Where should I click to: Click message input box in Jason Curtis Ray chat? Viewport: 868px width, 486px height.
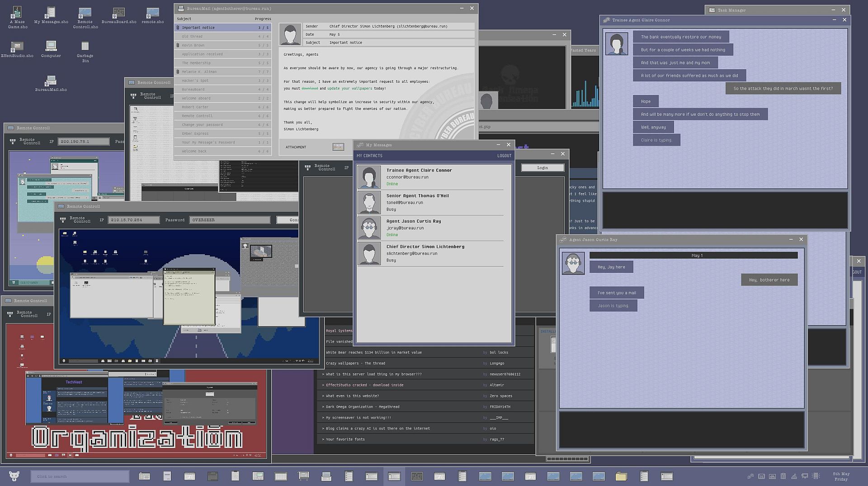tap(682, 429)
